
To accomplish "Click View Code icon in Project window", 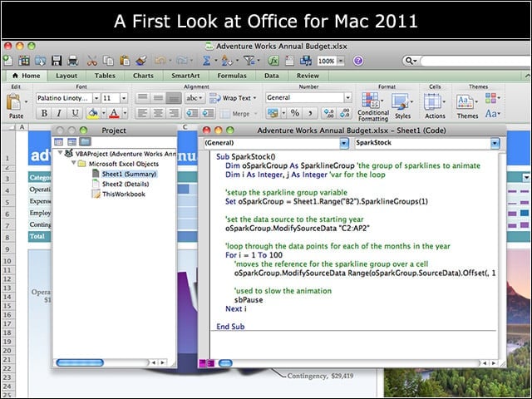I will [x=59, y=141].
